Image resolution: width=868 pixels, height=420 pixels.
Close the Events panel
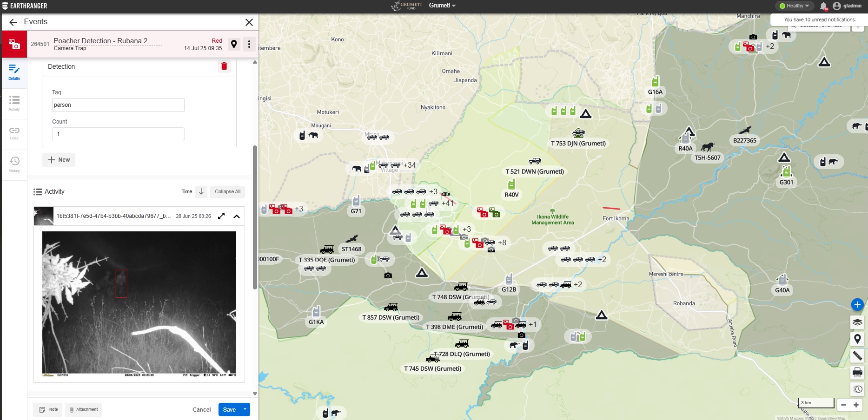(249, 22)
